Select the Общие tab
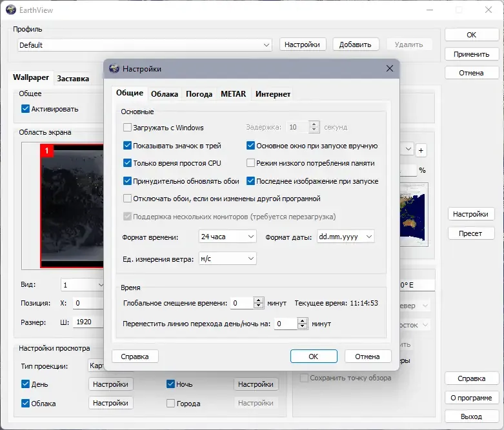The height and width of the screenshot is (430, 504). pos(130,93)
